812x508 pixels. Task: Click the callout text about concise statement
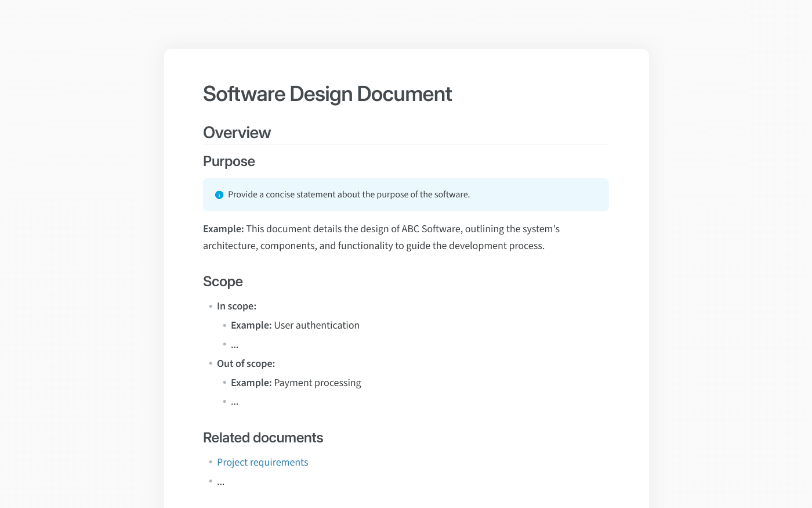[349, 194]
